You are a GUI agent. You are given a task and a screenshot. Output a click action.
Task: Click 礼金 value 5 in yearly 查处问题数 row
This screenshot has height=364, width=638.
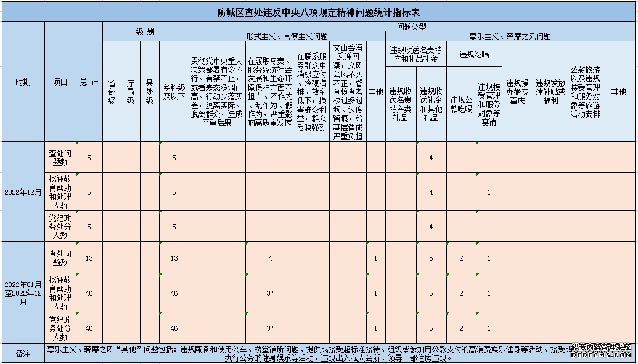pyautogui.click(x=431, y=257)
